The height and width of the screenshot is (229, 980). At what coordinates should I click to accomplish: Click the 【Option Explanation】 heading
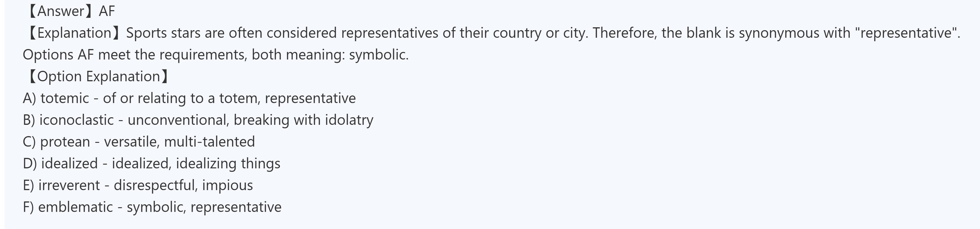[98, 76]
